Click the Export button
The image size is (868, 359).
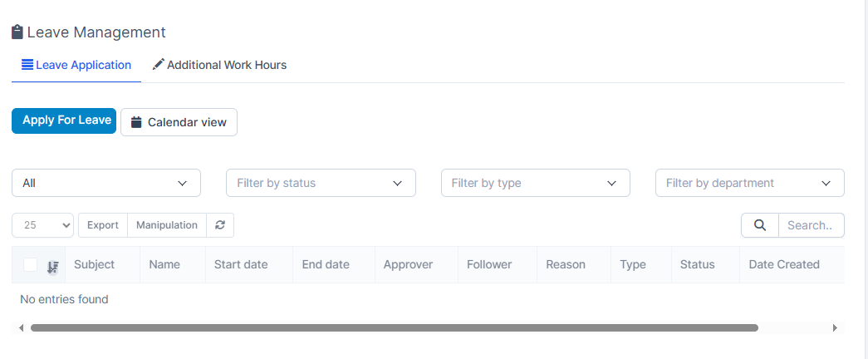[103, 225]
